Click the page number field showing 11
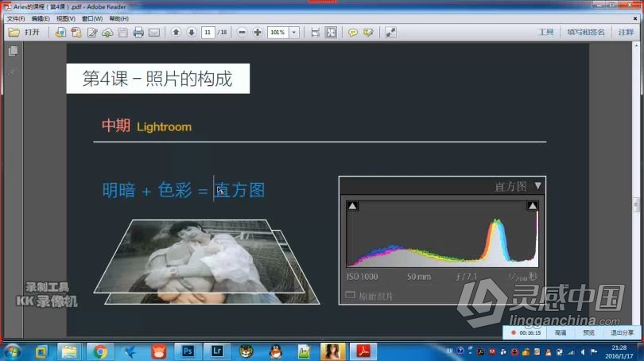The height and width of the screenshot is (361, 644). [208, 32]
